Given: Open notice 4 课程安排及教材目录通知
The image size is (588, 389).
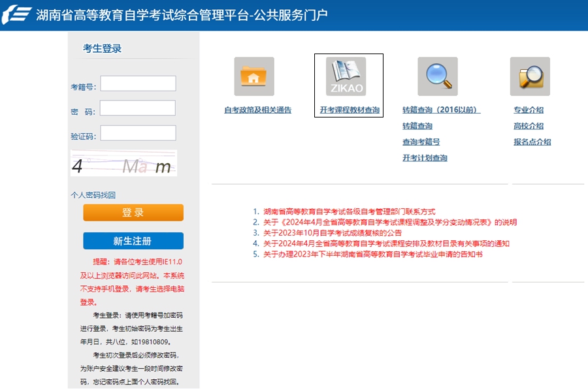Looking at the screenshot, I should pos(386,243).
